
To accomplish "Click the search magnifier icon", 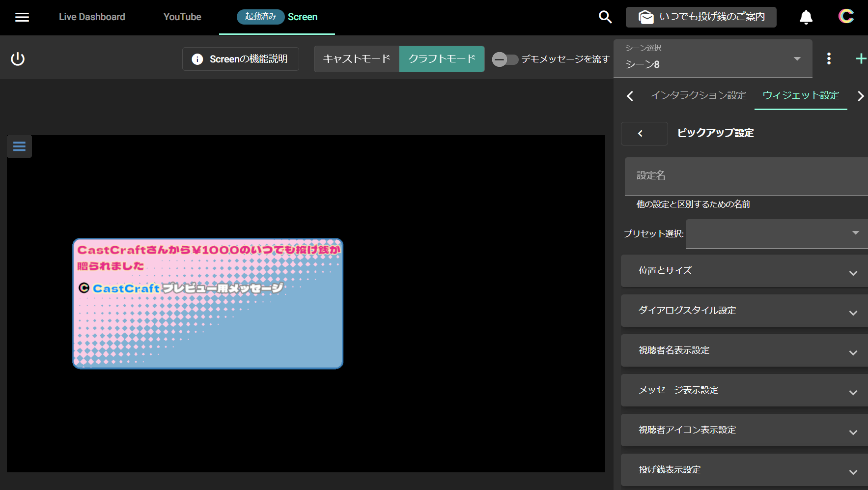I will [605, 17].
